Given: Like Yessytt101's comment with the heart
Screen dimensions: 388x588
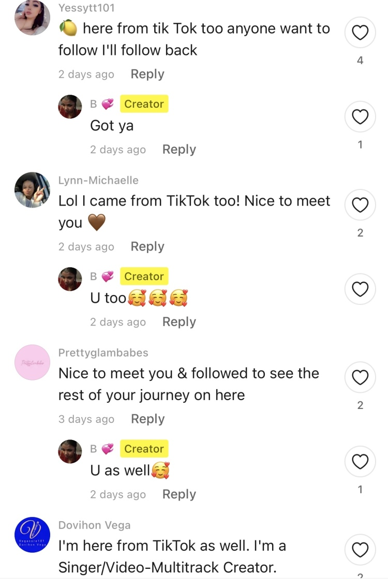Looking at the screenshot, I should [x=360, y=33].
